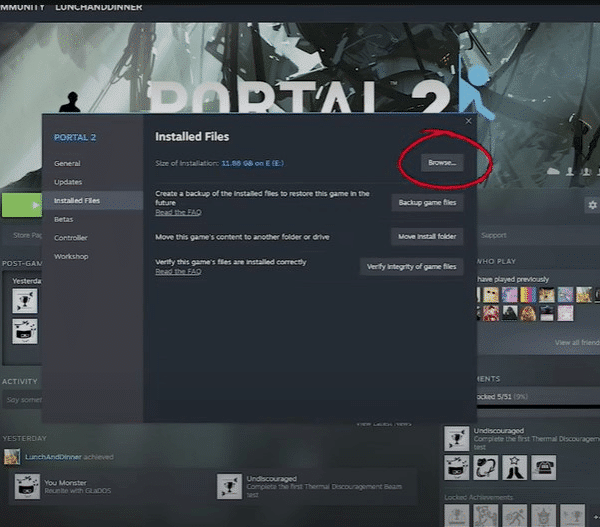This screenshot has width=600, height=527.
Task: Click the You Monster achievement icon
Action: coord(27,486)
